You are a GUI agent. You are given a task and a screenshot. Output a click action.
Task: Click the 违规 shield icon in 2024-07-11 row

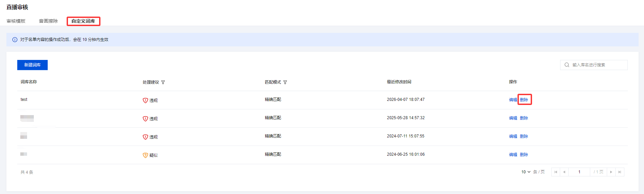pos(145,137)
